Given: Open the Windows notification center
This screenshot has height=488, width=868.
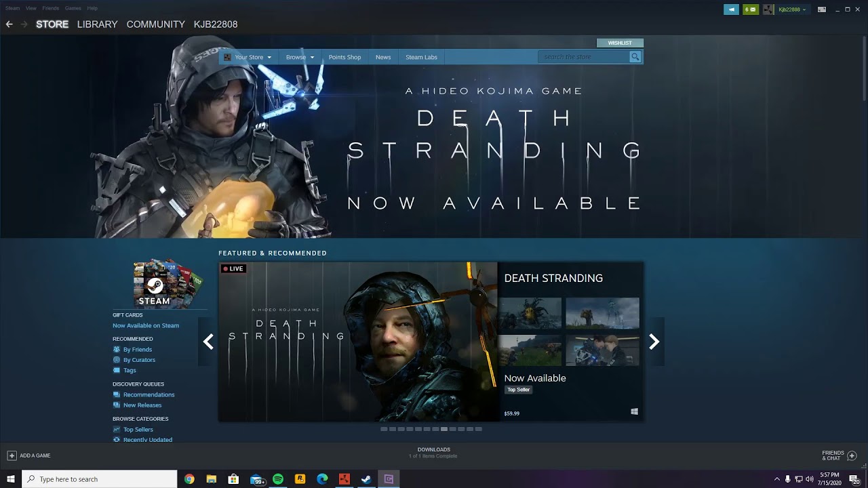Looking at the screenshot, I should (x=854, y=479).
